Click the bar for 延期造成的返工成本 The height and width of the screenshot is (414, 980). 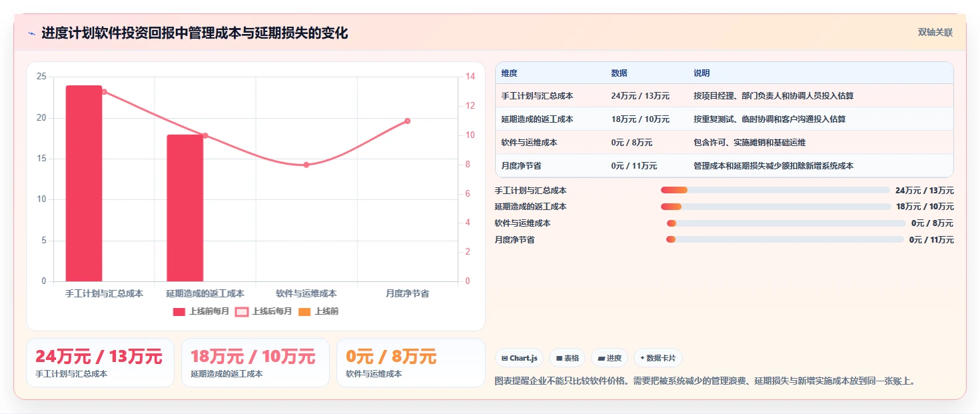click(x=185, y=208)
